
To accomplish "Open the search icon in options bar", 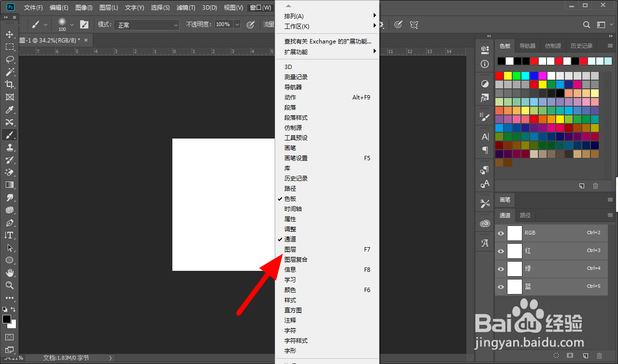I will pos(587,25).
